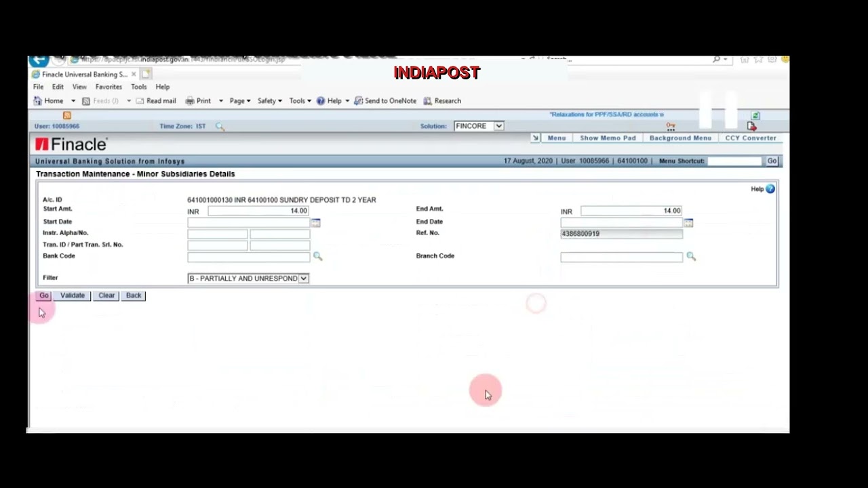The width and height of the screenshot is (868, 488).
Task: Open the End Date calendar picker
Action: [x=688, y=222]
